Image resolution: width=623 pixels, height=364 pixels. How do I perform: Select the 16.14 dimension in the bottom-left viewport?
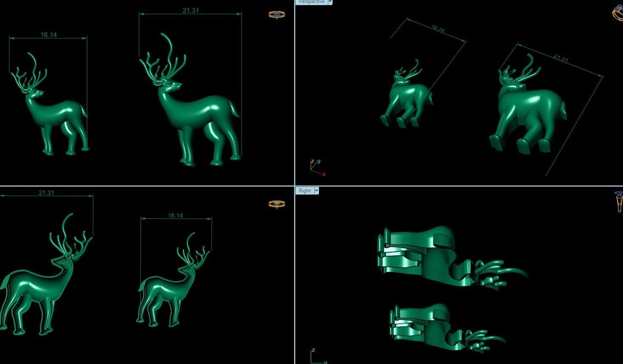(x=175, y=216)
